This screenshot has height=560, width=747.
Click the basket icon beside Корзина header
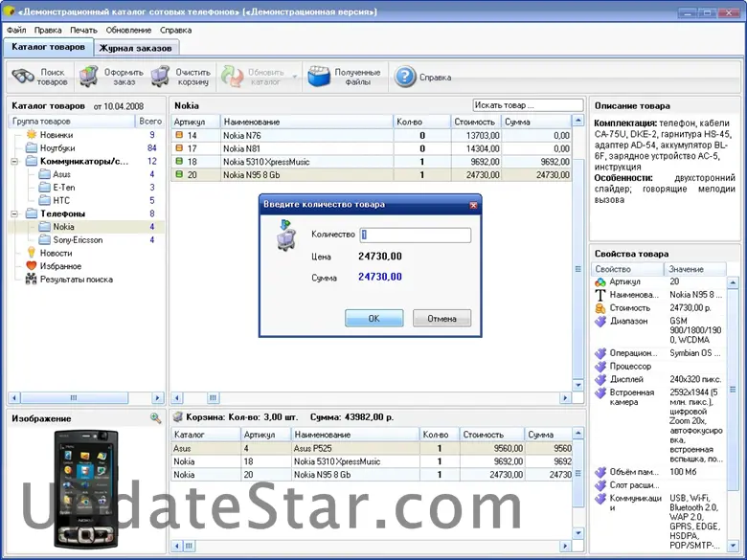[178, 417]
